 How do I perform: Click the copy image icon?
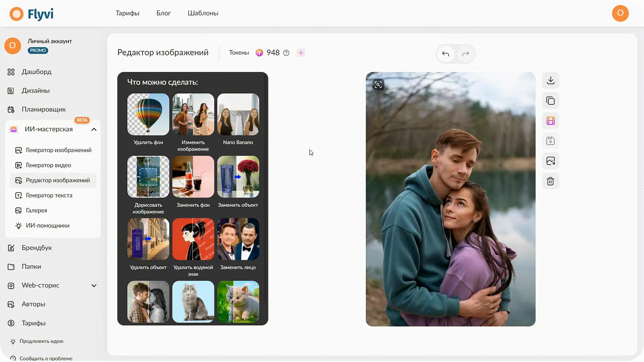click(550, 101)
